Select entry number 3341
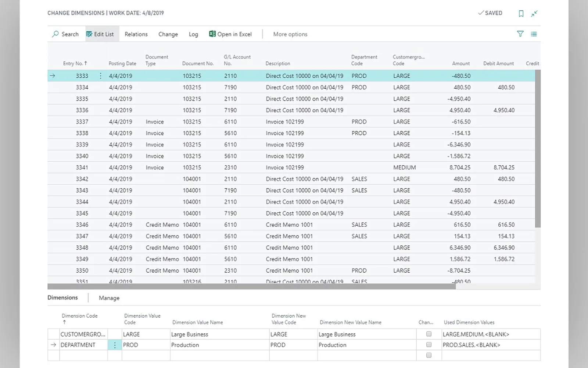This screenshot has height=368, width=588. (x=82, y=167)
